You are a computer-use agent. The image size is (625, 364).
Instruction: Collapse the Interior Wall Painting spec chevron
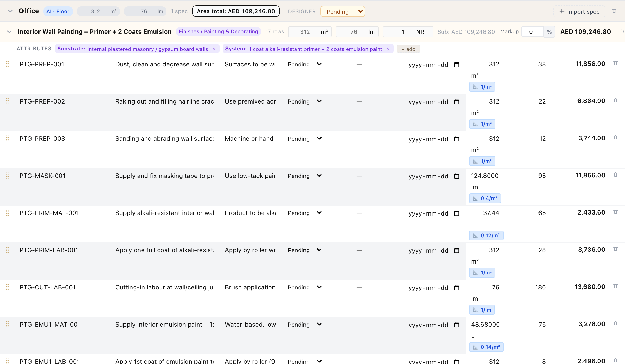[9, 32]
